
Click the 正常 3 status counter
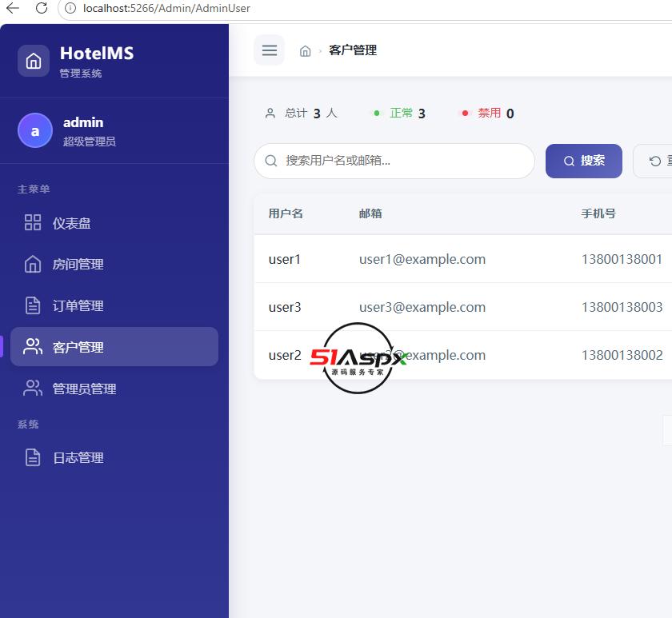pos(399,114)
